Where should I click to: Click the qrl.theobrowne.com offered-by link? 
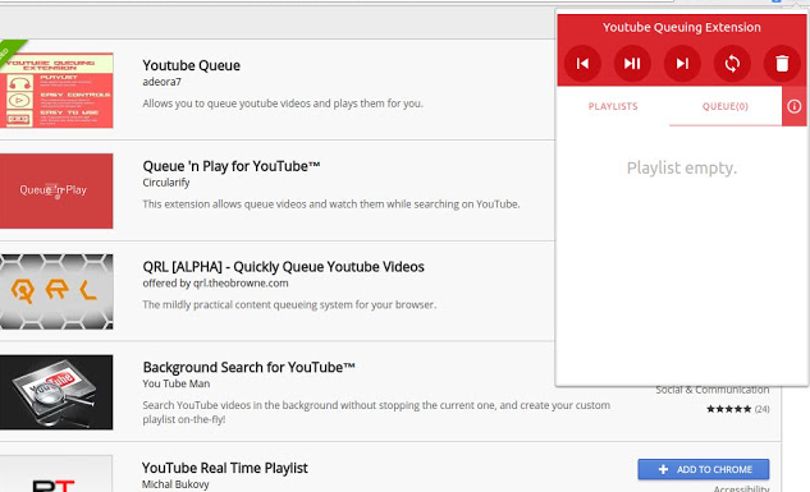click(x=241, y=283)
